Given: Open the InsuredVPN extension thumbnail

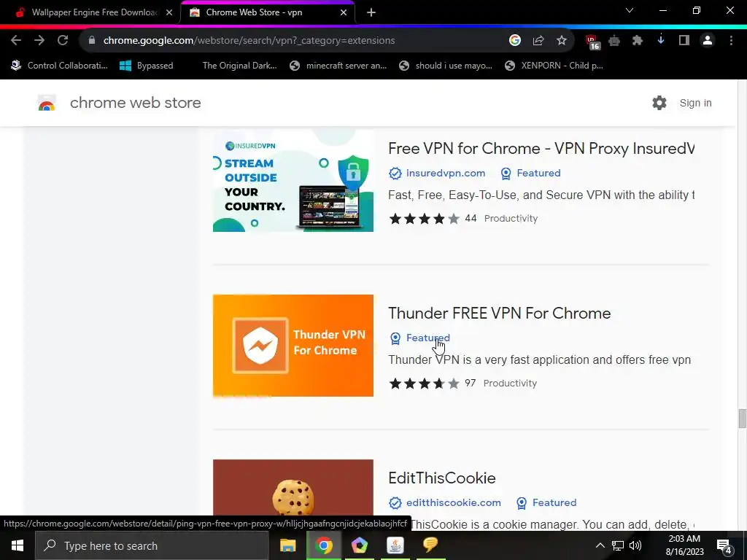Looking at the screenshot, I should [x=293, y=181].
